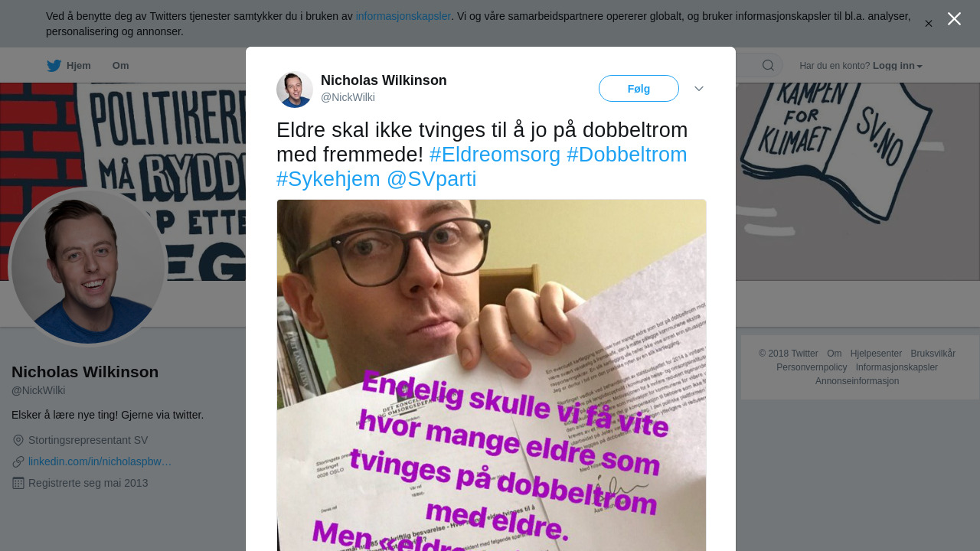
Task: Open the #Dobbeltrom hashtag
Action: click(627, 155)
